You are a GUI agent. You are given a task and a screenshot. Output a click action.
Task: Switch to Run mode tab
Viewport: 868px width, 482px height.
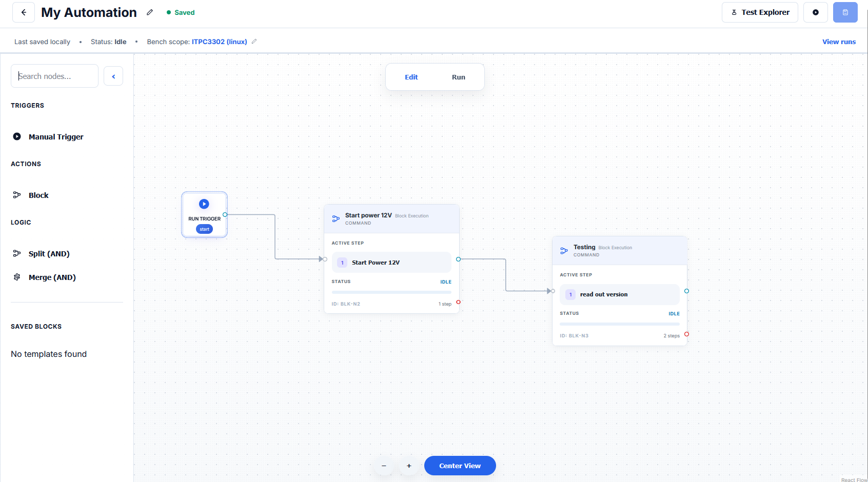point(459,77)
